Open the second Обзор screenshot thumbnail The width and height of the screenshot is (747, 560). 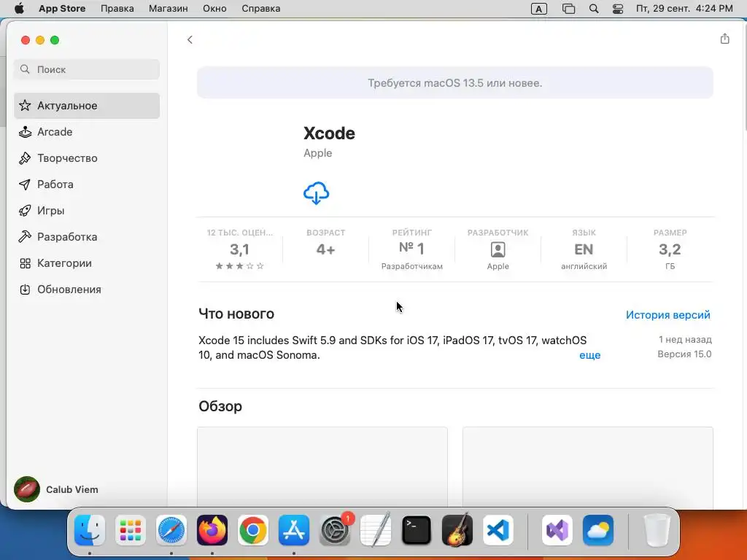[x=588, y=467]
